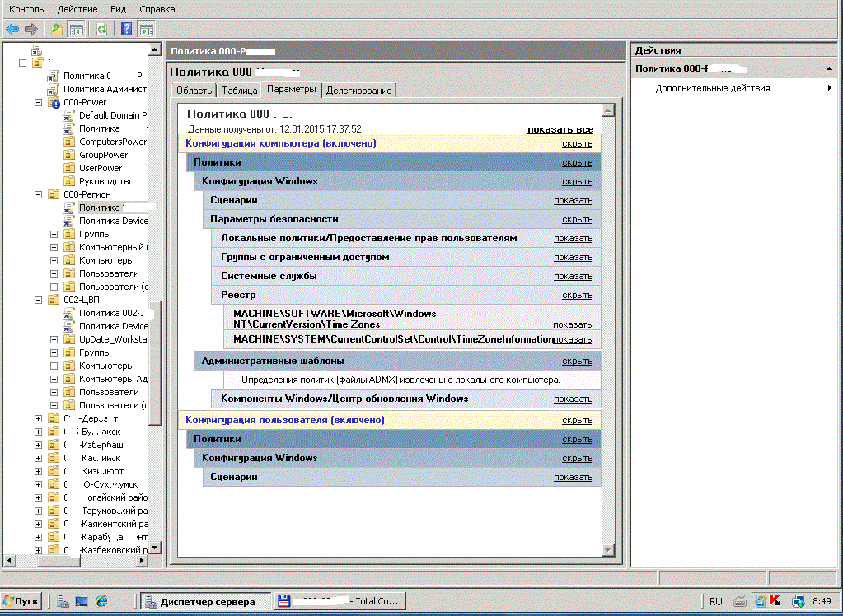
Task: Open the Действие menu
Action: 77,9
